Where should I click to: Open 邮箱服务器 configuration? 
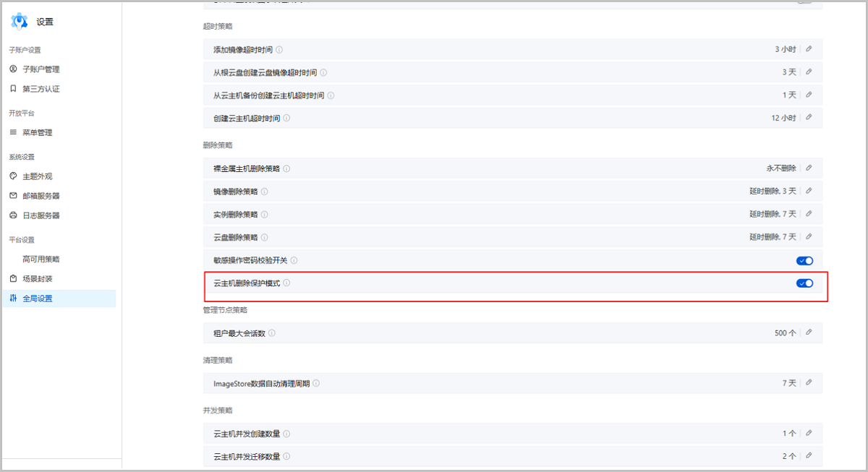tap(41, 196)
